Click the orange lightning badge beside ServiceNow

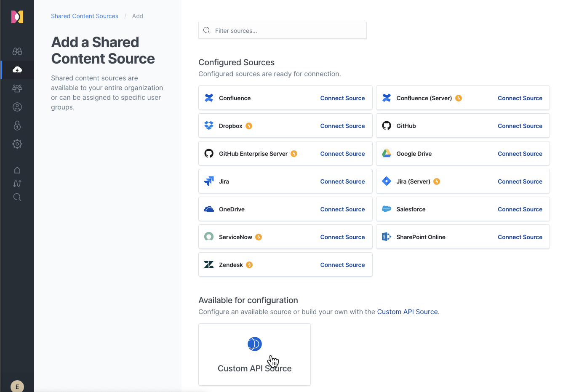click(259, 237)
